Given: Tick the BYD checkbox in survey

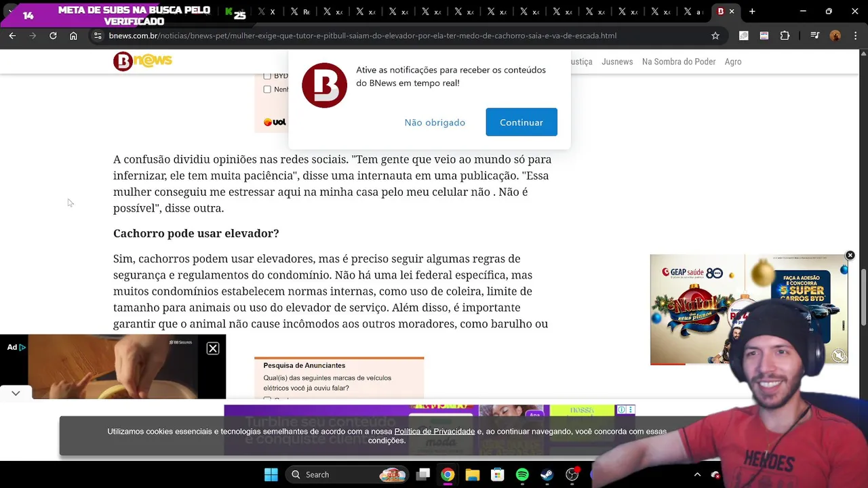Looking at the screenshot, I should (x=267, y=76).
